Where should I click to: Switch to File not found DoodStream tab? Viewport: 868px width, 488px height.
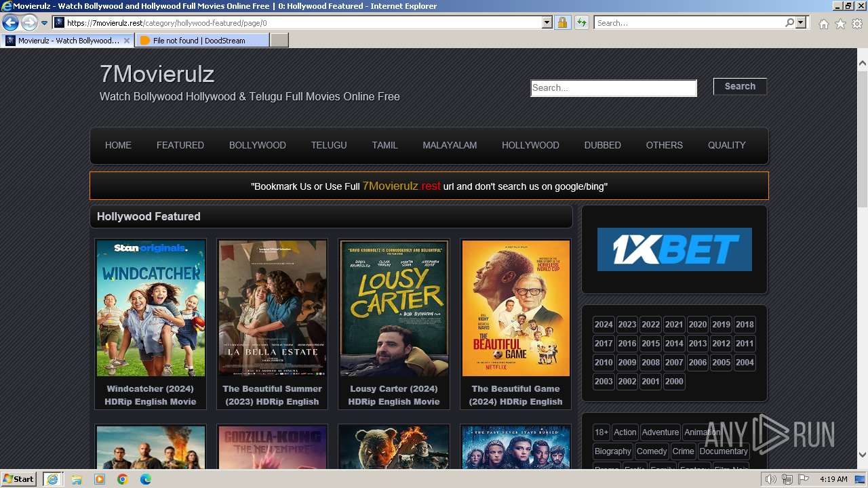pyautogui.click(x=201, y=41)
